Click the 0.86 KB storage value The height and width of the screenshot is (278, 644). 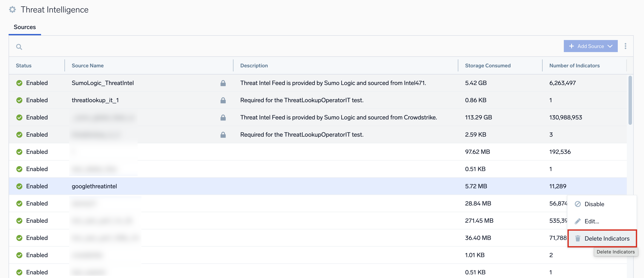tap(476, 100)
